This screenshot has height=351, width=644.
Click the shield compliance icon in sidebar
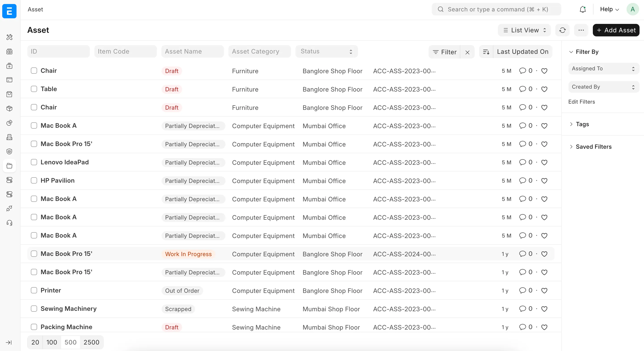click(x=10, y=151)
